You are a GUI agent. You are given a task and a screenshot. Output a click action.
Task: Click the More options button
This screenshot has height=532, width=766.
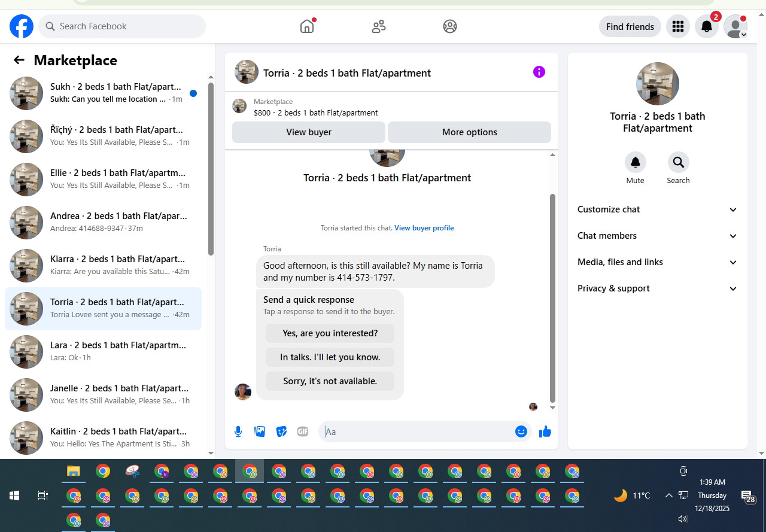point(470,132)
